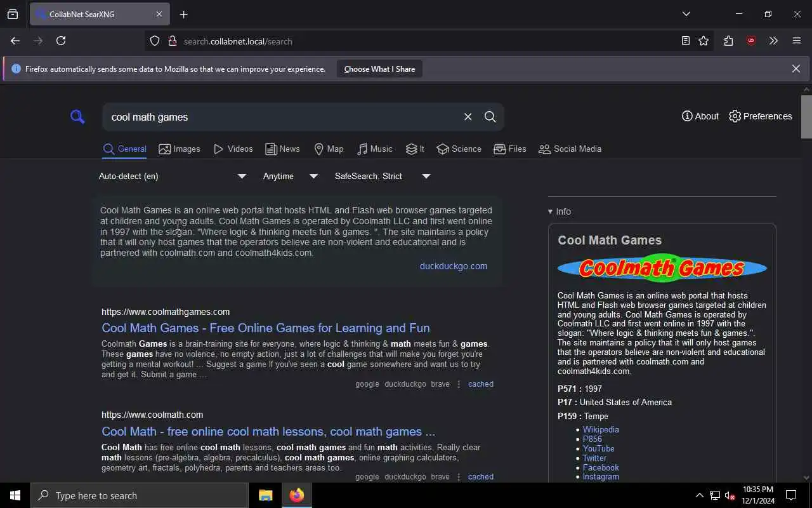812x508 pixels.
Task: Show more toolbar tools overflow
Action: coord(773,41)
